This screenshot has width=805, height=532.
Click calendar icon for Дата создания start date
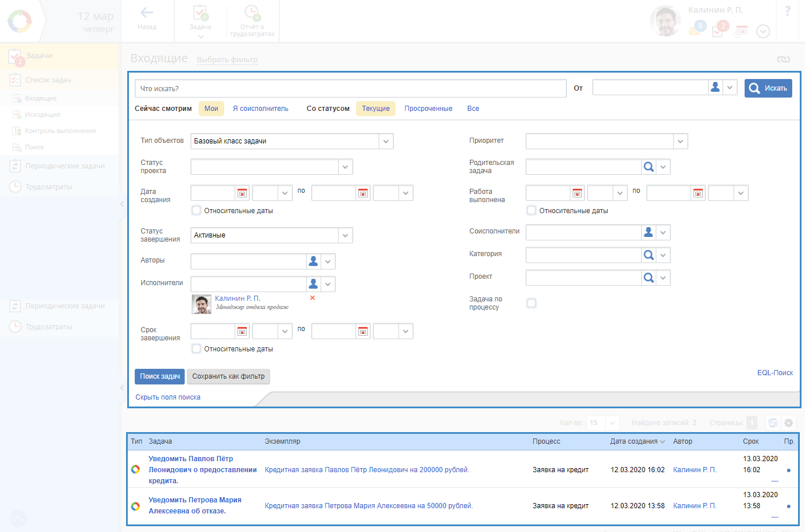tap(242, 193)
